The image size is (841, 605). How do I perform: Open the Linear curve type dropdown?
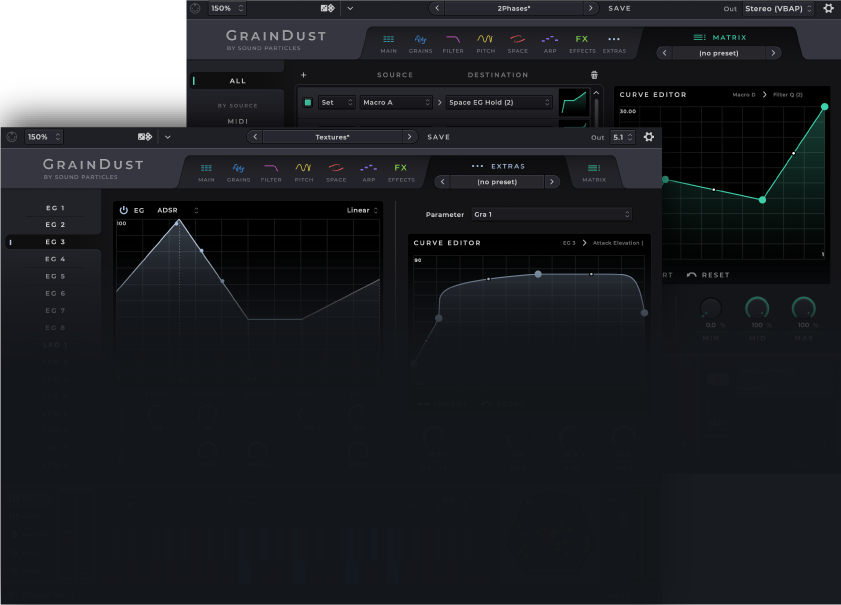point(362,210)
